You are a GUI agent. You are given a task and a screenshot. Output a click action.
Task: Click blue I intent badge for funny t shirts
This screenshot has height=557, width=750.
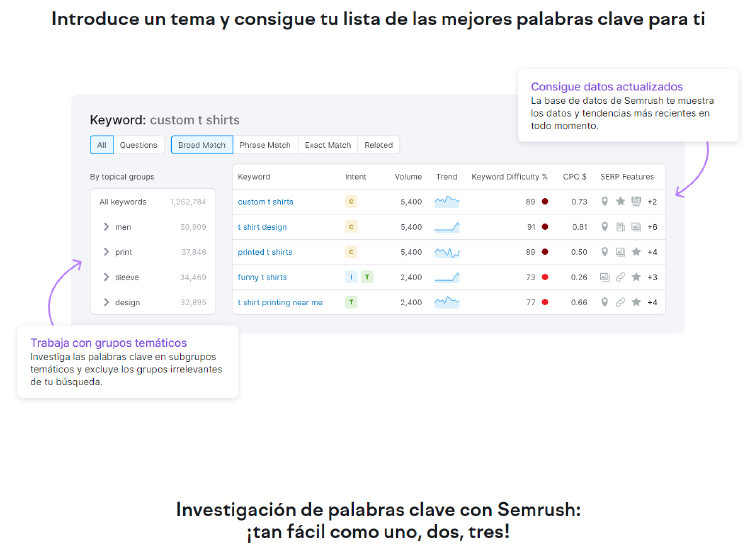click(351, 277)
